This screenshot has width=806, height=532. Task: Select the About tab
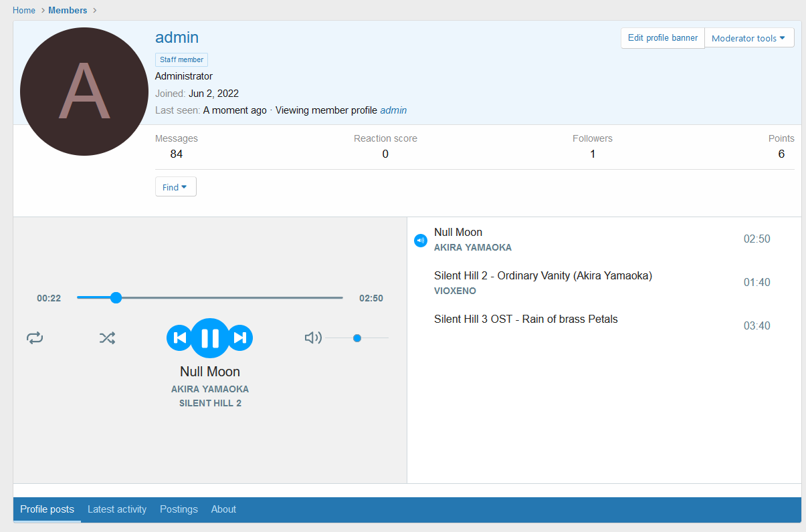point(223,509)
